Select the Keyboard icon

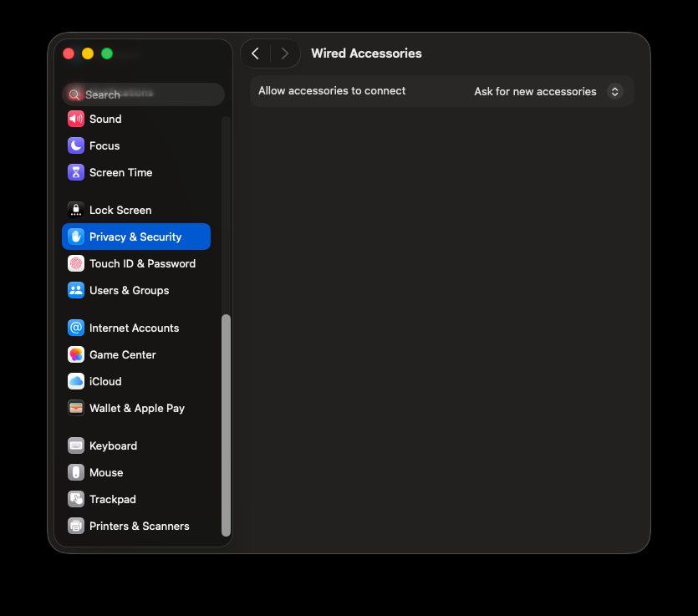click(76, 445)
